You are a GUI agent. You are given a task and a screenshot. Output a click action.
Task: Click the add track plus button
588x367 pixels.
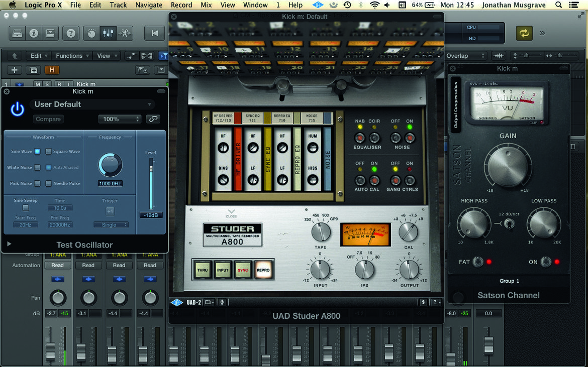click(14, 70)
